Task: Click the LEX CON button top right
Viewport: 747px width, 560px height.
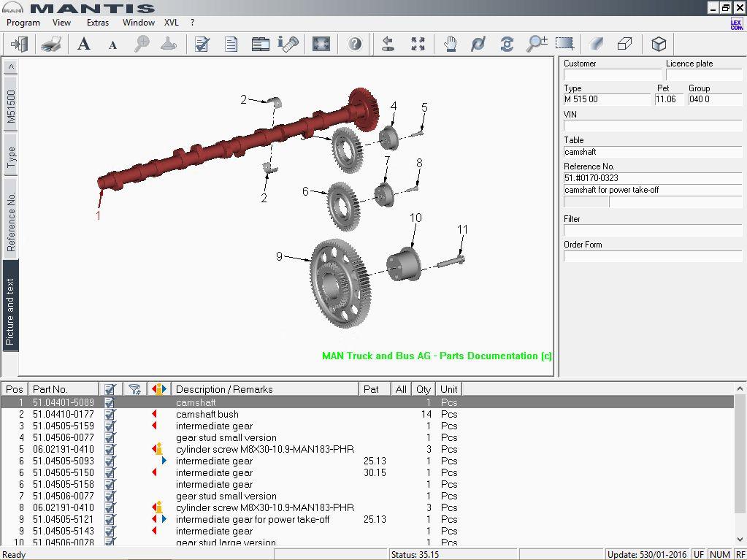Action: (x=735, y=23)
